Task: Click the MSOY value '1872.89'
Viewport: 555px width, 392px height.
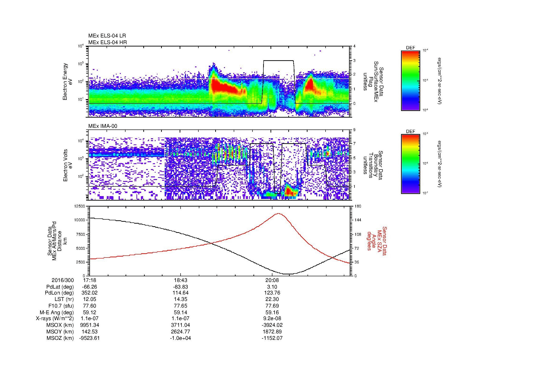Action: (x=272, y=332)
